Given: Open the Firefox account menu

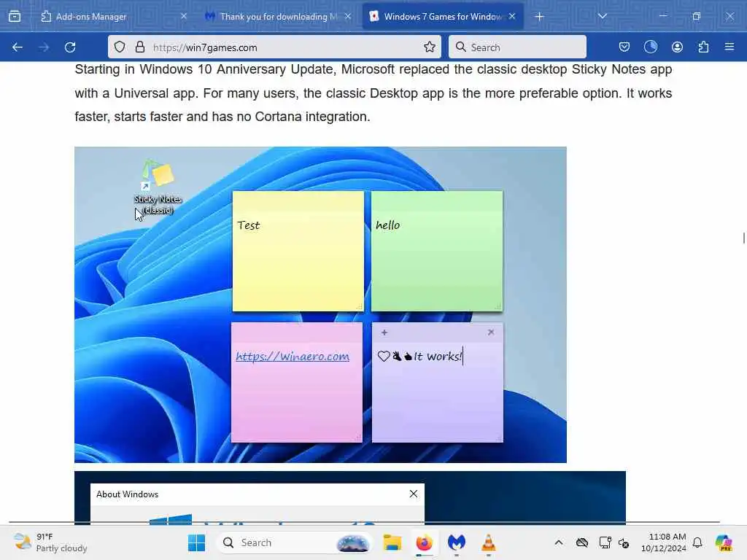Looking at the screenshot, I should 677,47.
